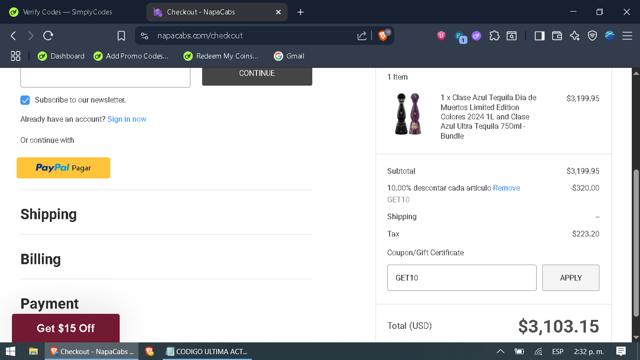Click the Clase Azul tequila product thumbnail

(x=408, y=114)
